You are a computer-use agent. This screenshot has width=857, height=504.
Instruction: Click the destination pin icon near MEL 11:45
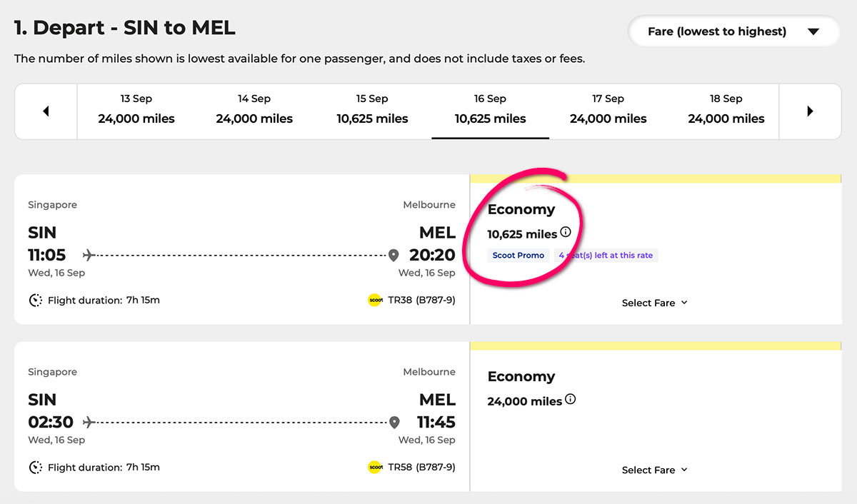[x=394, y=423]
